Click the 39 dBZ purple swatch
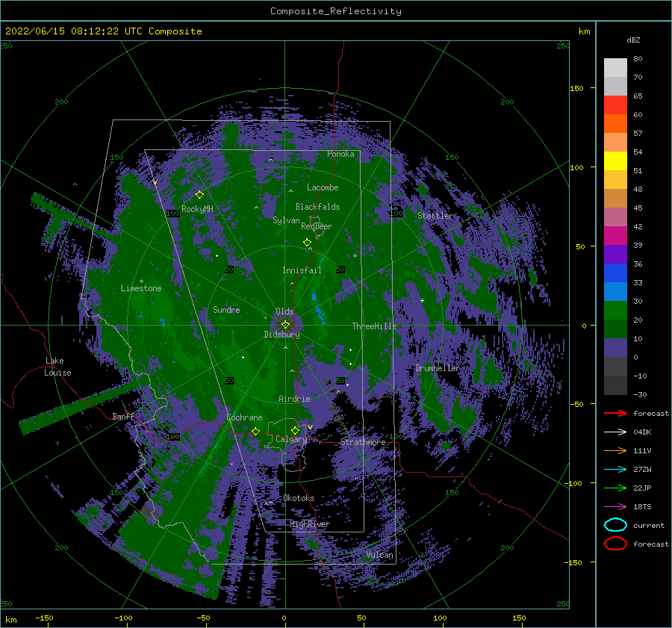 [x=615, y=254]
